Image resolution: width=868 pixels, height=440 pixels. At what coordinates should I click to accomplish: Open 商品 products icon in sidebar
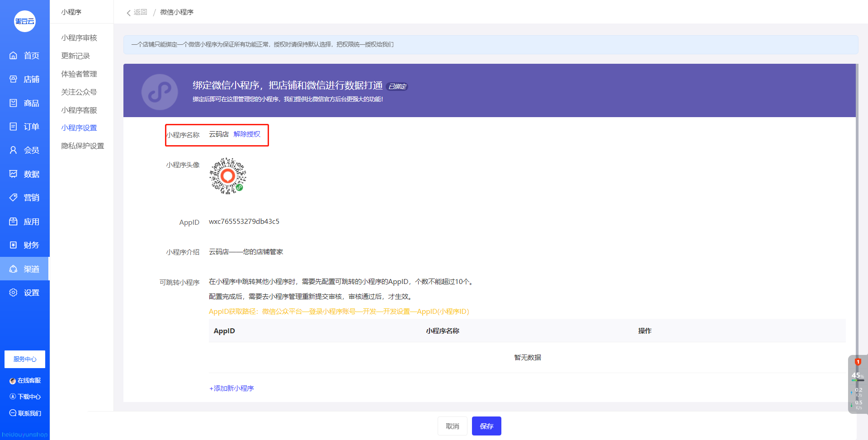(x=13, y=103)
